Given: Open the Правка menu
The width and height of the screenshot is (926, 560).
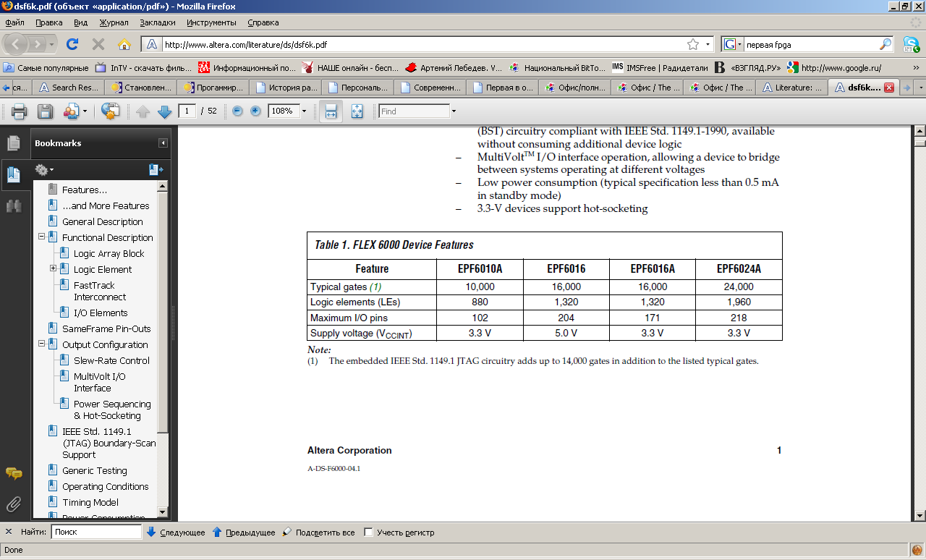Looking at the screenshot, I should [49, 22].
